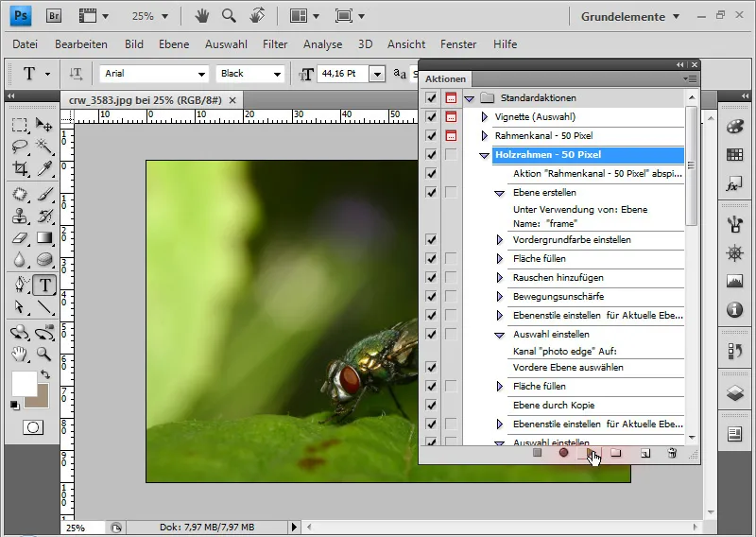Open the font size dropdown arrow
The image size is (756, 537).
pos(377,74)
